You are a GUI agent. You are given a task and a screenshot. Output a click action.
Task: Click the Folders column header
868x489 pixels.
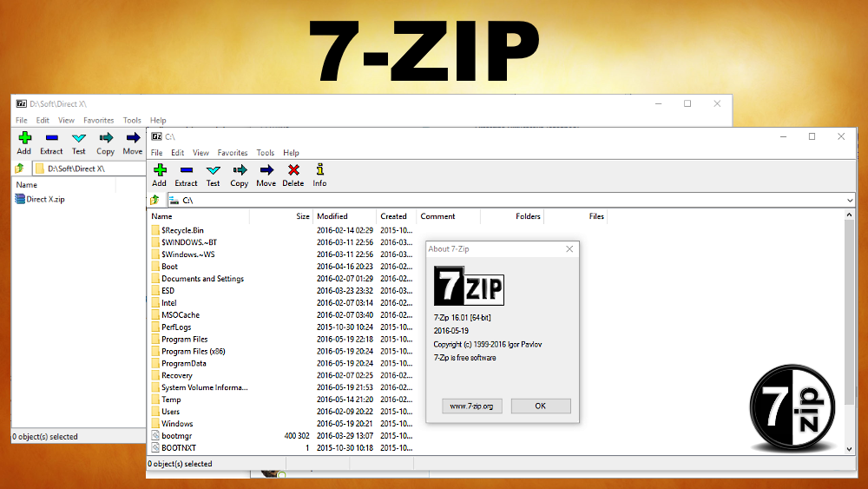tap(512, 216)
